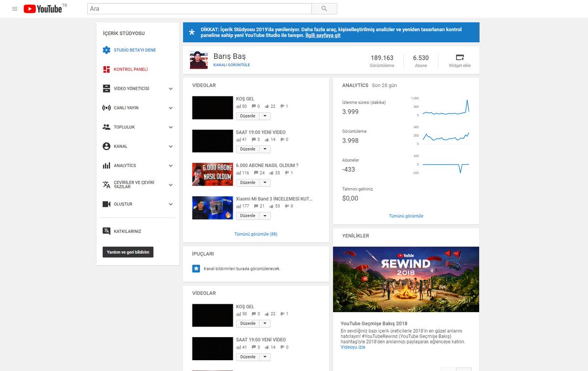Select VİDEO YÖNETİCİSİ menu label
588x371 pixels.
[x=131, y=89]
